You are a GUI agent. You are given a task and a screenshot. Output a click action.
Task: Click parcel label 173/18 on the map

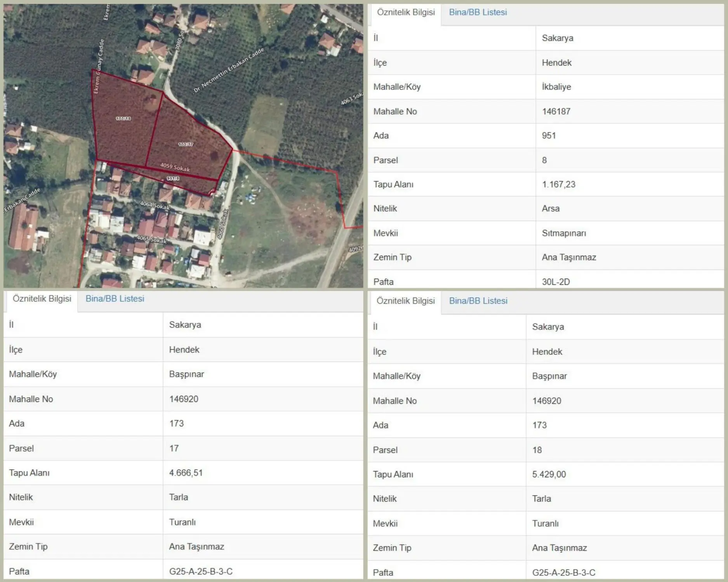tap(123, 118)
